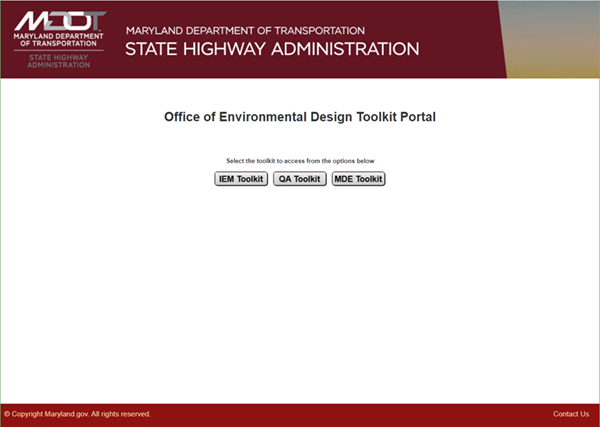Follow the Contact Us footer link

click(571, 414)
